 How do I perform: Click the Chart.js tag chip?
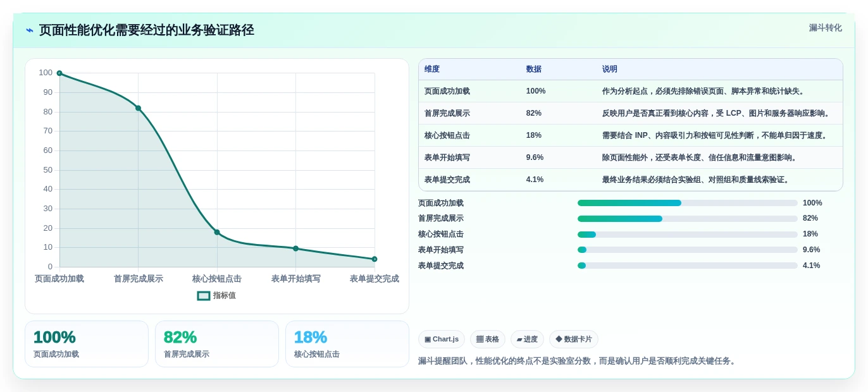coord(442,340)
